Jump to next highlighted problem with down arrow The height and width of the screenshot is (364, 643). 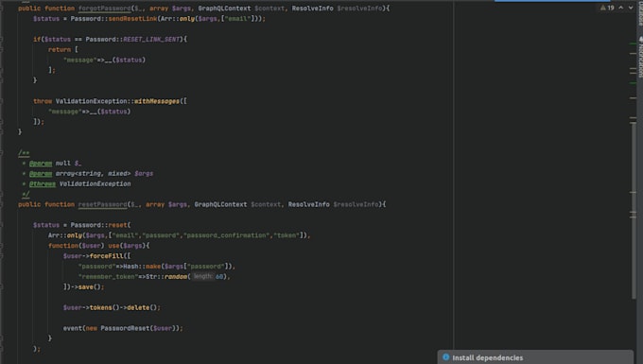[x=631, y=8]
